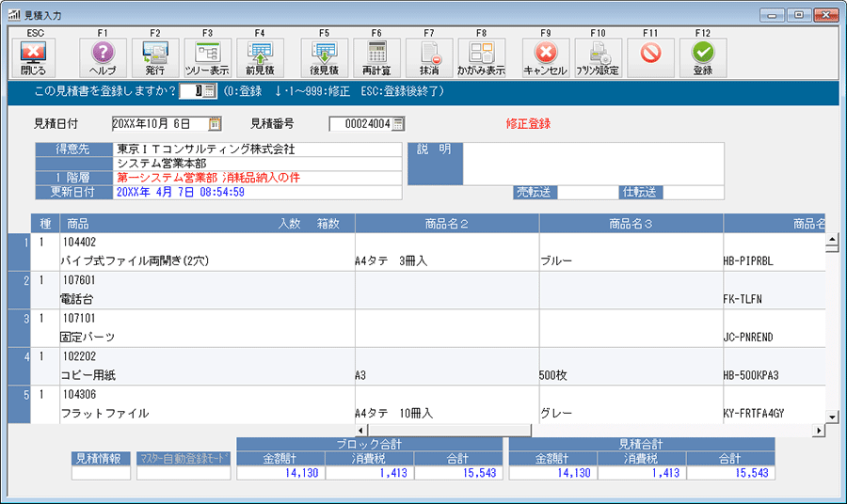
Task: Click the horizontal scrollbar right arrow
Action: point(820,430)
